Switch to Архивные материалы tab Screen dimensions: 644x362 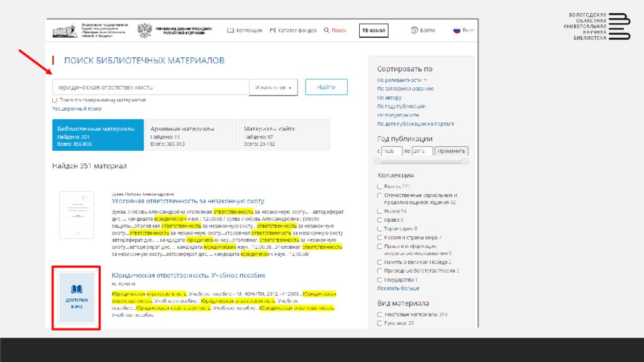point(191,135)
